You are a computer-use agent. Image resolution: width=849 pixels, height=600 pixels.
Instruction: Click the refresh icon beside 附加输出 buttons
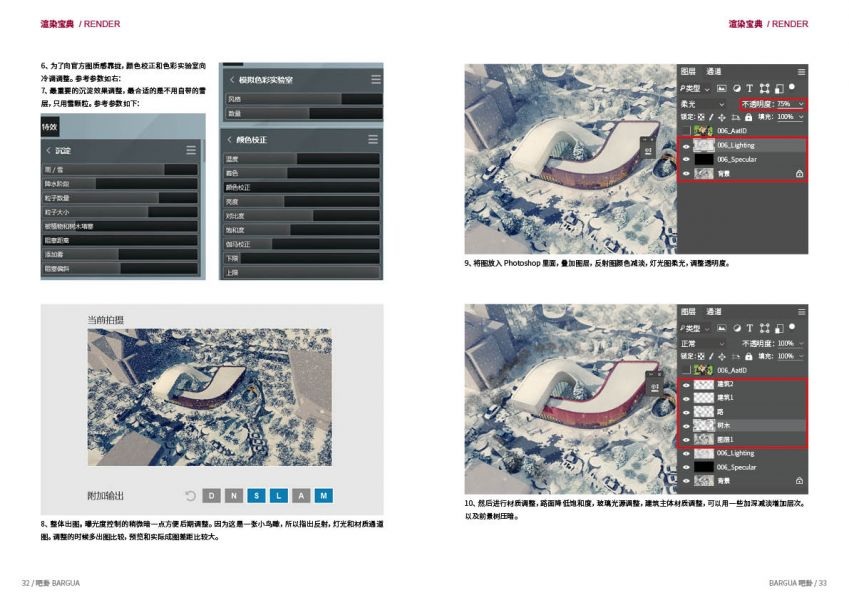tap(190, 495)
